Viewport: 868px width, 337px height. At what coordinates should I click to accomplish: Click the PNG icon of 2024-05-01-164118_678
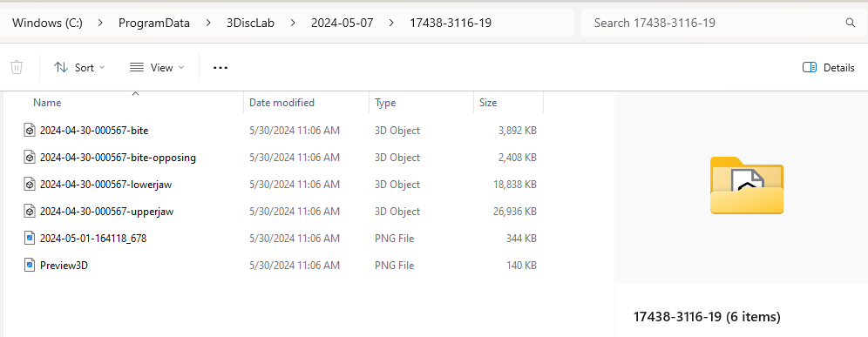[30, 239]
